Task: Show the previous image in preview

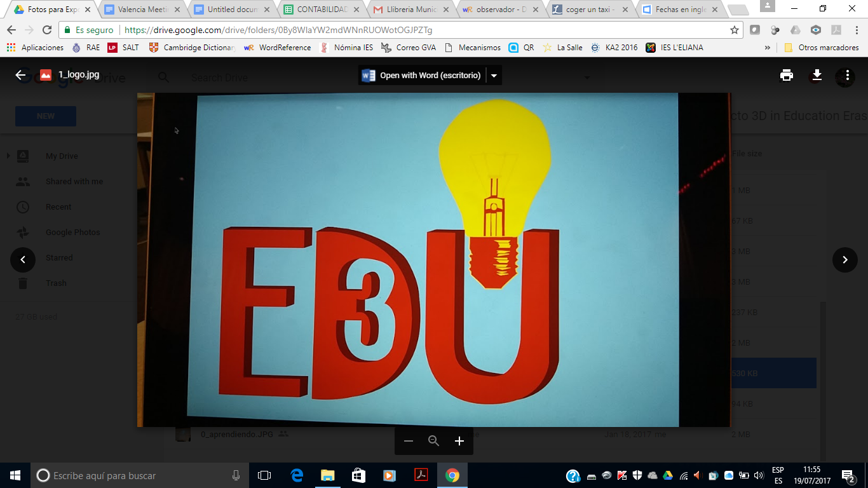Action: tap(23, 259)
